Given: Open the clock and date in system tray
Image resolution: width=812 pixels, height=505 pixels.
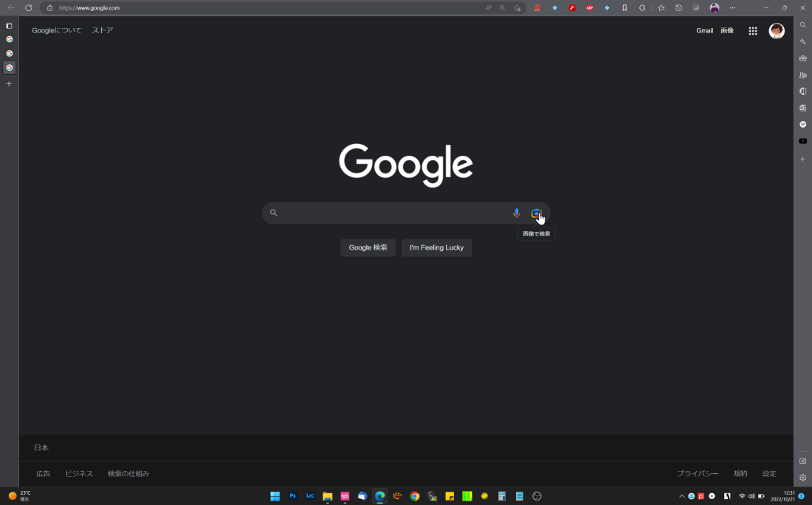Looking at the screenshot, I should (782, 495).
